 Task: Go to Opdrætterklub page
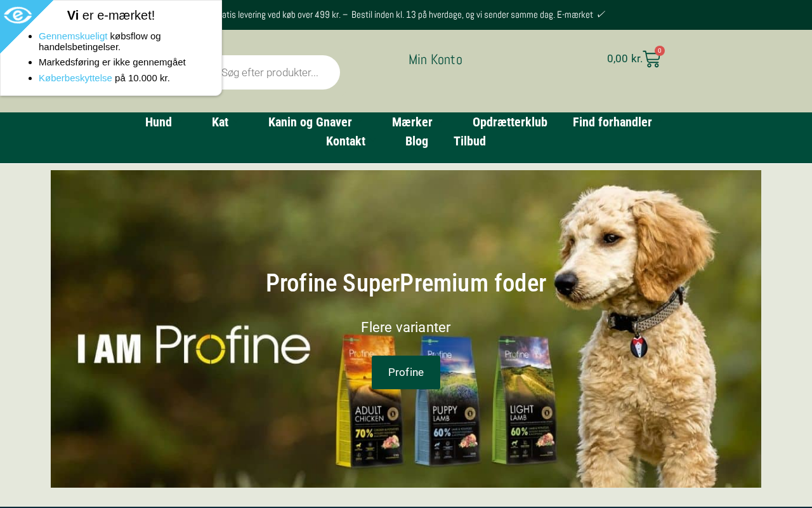[510, 122]
